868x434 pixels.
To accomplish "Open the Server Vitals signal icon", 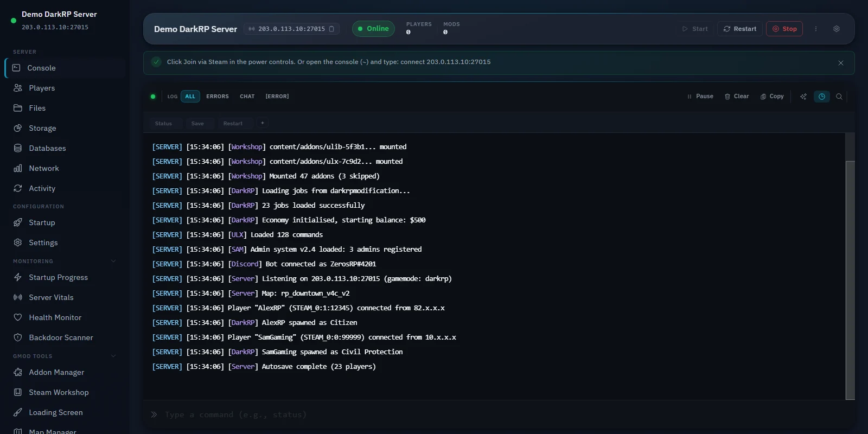I will 18,297.
